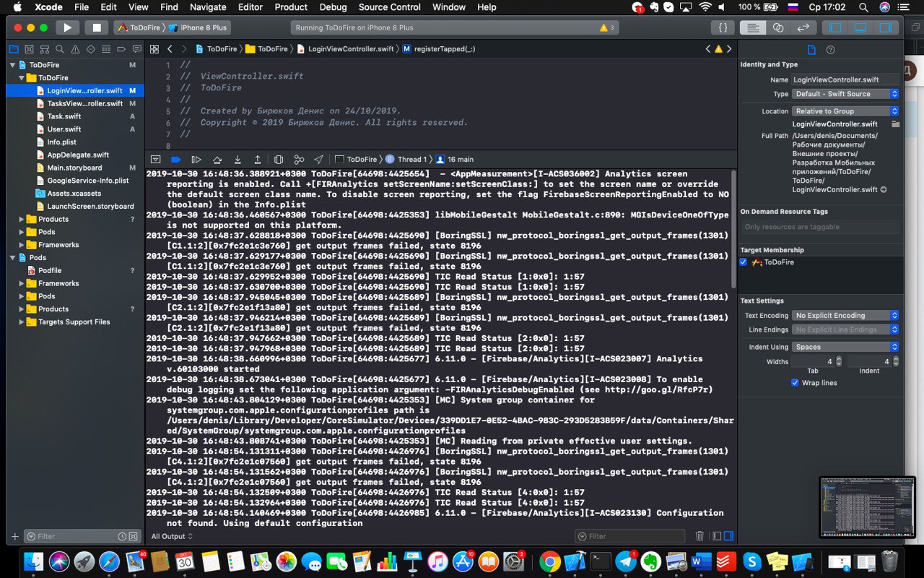The height and width of the screenshot is (578, 924).
Task: Open the Indent Using Spaces dropdown
Action: point(845,347)
